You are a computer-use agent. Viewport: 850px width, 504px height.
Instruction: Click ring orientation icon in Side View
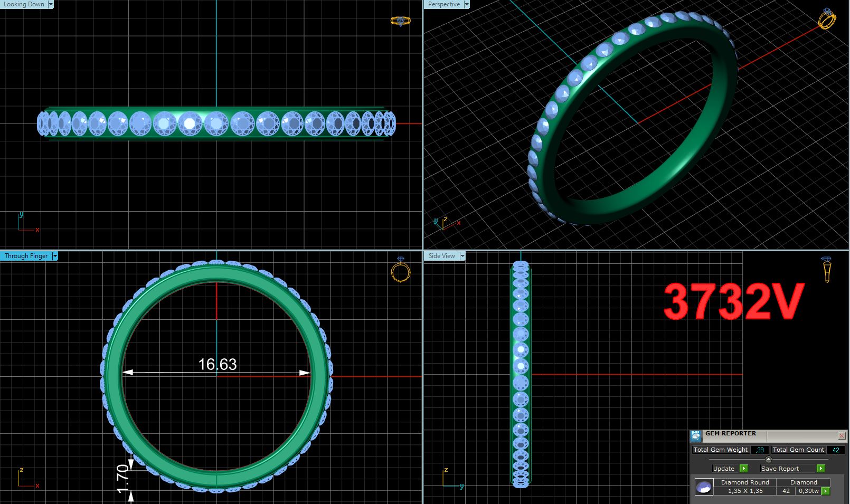tap(826, 269)
